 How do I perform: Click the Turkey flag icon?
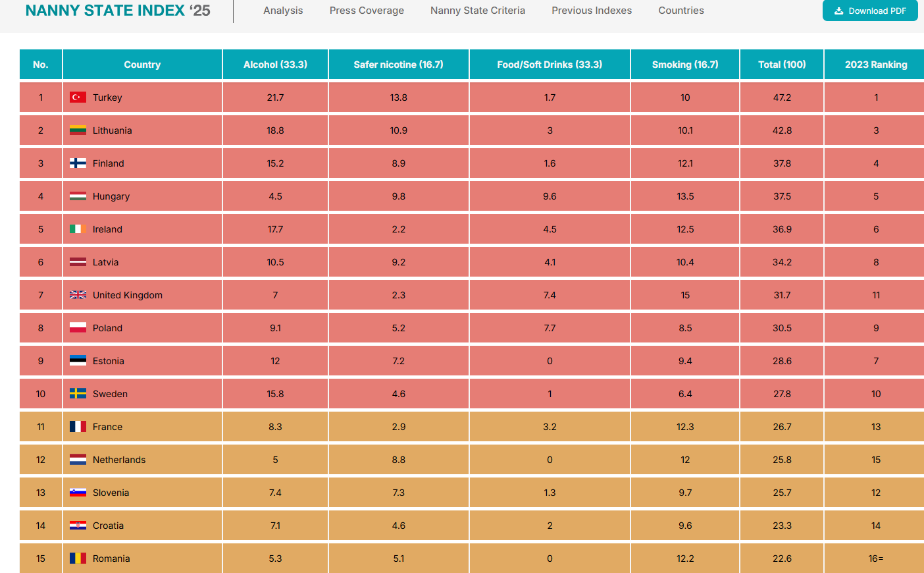[x=78, y=97]
